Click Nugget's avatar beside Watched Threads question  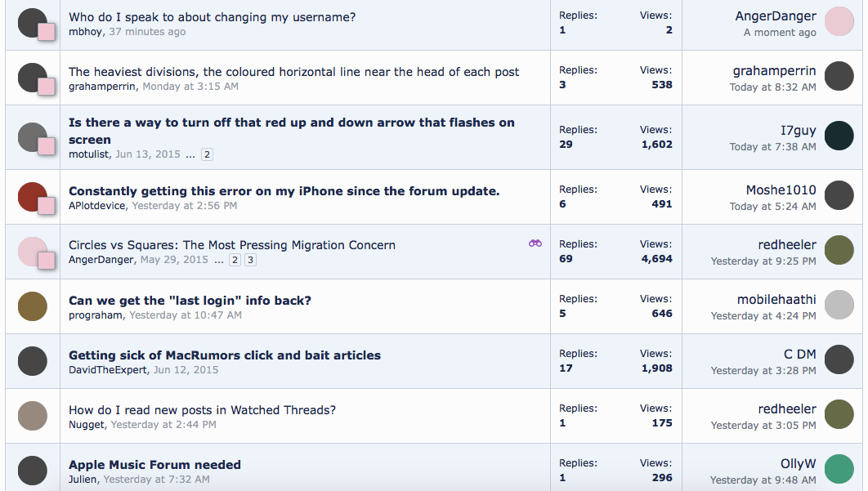pyautogui.click(x=33, y=415)
